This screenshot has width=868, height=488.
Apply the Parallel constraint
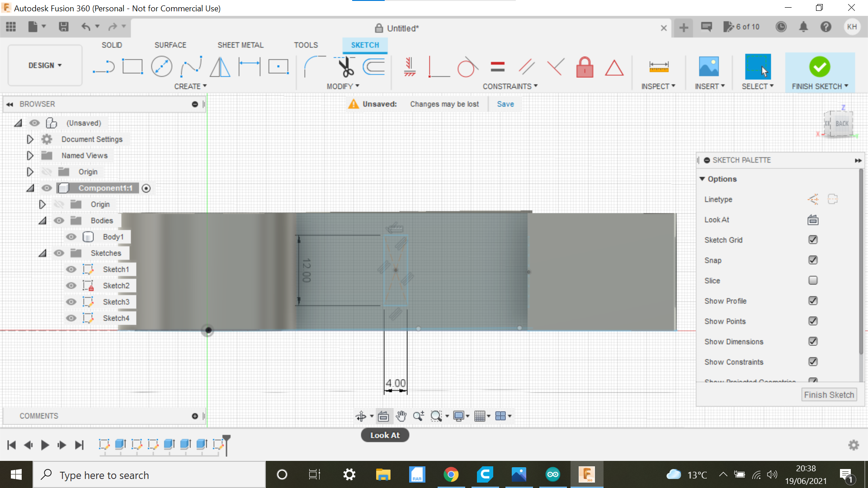[x=527, y=67]
